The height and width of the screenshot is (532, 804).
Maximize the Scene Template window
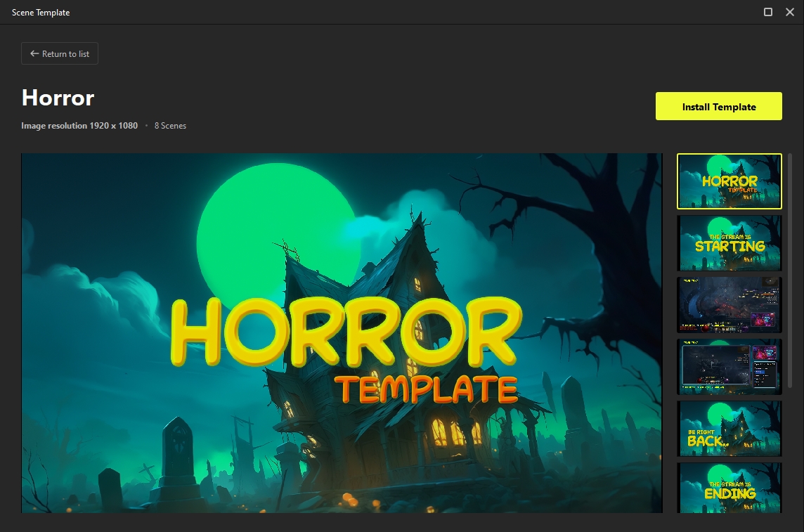(768, 12)
